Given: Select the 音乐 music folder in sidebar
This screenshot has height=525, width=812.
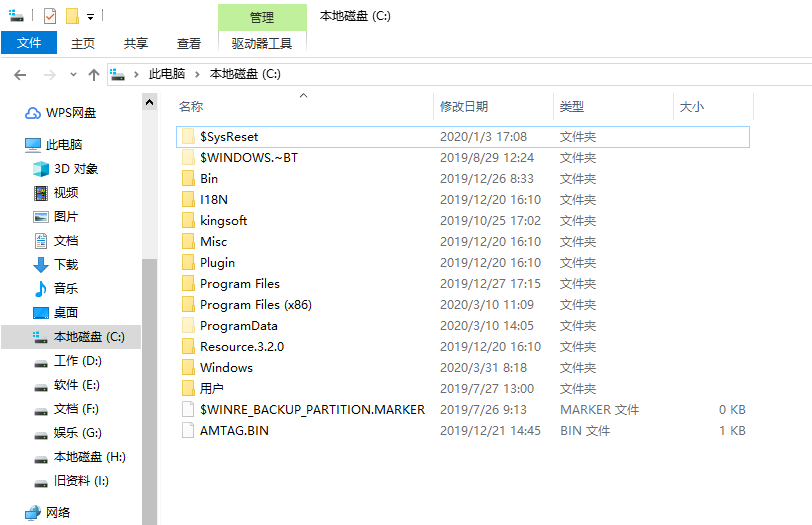Looking at the screenshot, I should click(41, 289).
